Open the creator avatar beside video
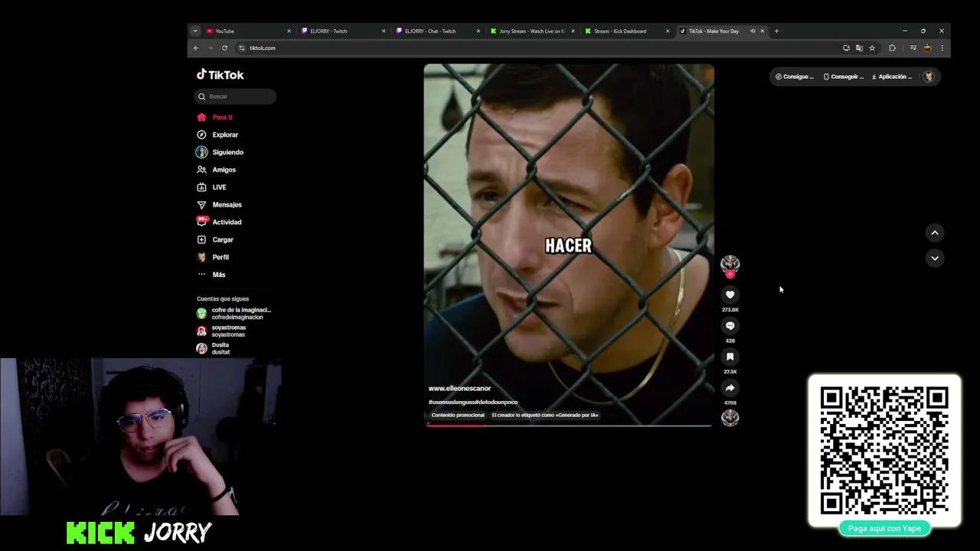Screen dimensions: 980x551 (730, 263)
